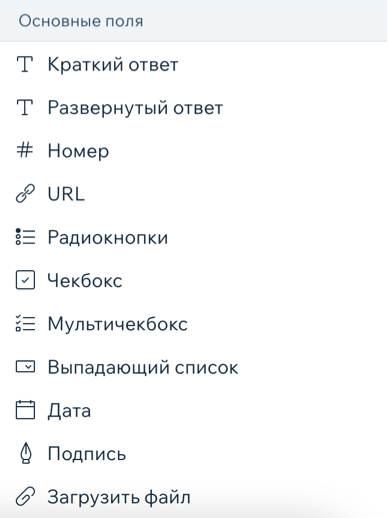The image size is (390, 518).
Task: Add a Краткий ответ field
Action: coord(195,64)
